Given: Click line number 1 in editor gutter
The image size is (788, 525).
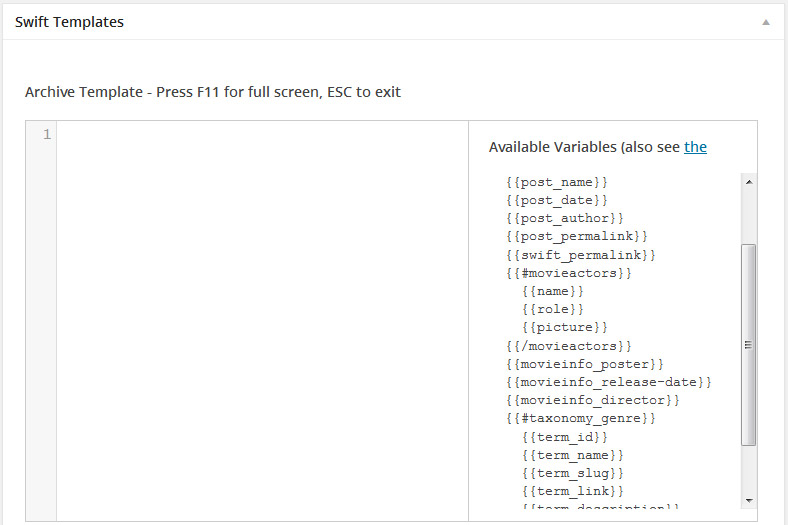Looking at the screenshot, I should 46,135.
